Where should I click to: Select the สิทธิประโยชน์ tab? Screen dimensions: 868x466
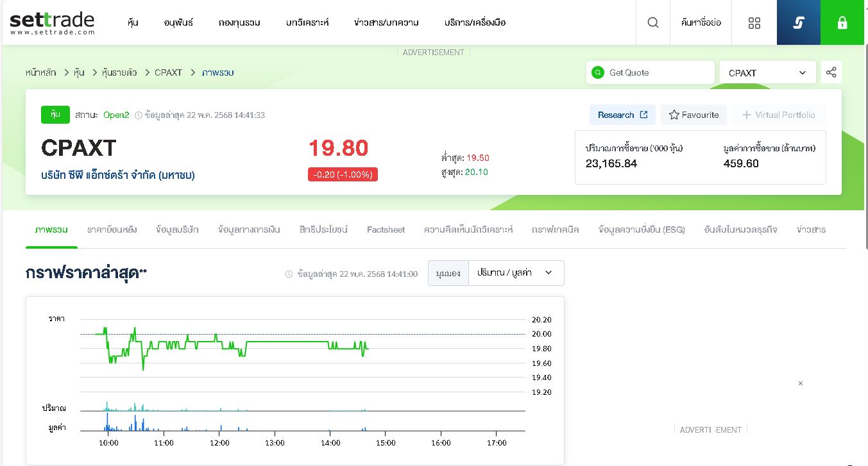pos(323,229)
